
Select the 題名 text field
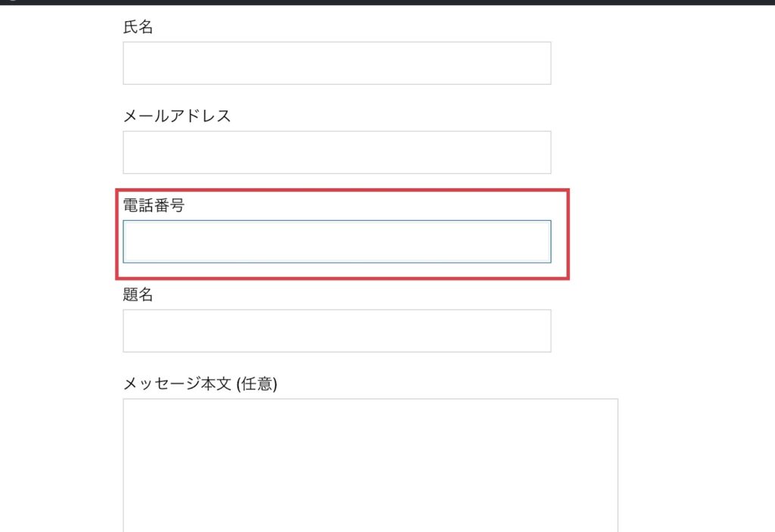pos(337,331)
